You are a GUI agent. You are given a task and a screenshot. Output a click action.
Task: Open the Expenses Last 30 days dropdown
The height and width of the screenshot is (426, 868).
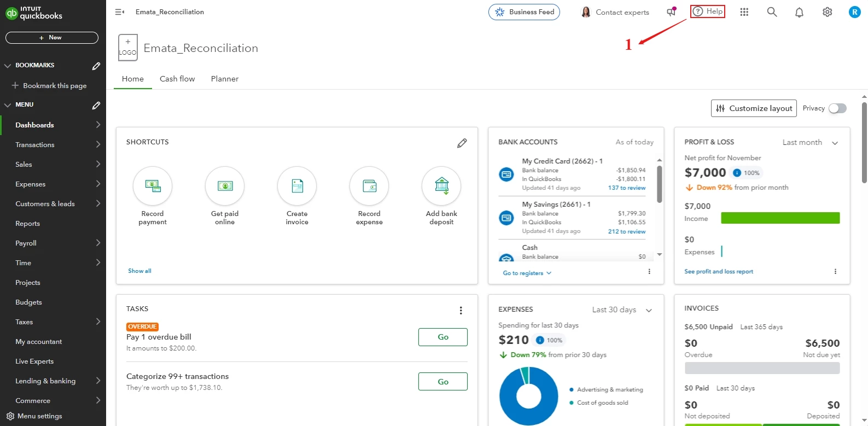tap(622, 310)
